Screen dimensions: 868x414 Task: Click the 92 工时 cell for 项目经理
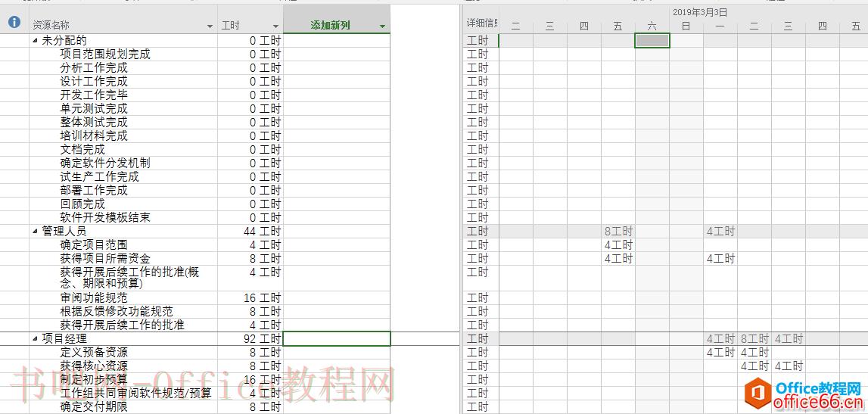click(250, 339)
